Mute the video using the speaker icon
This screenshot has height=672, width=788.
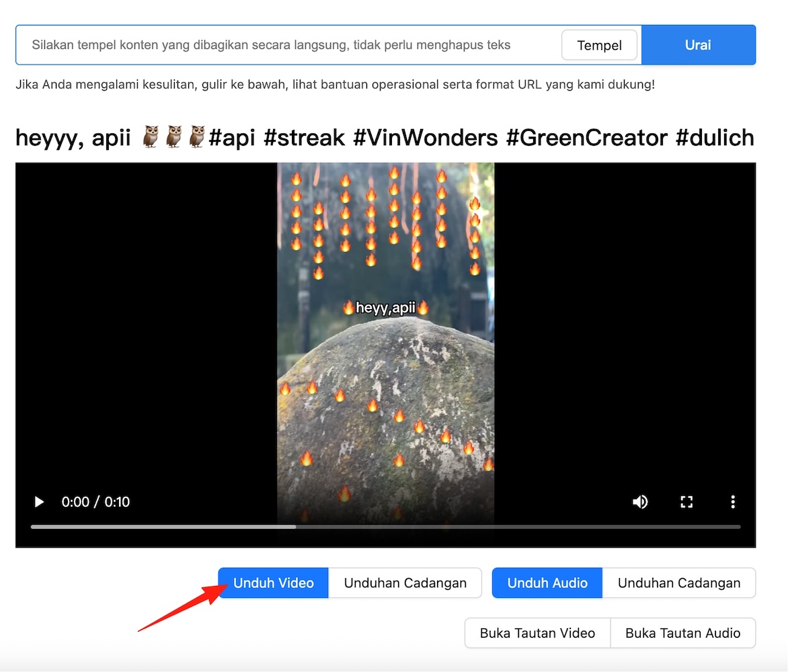pyautogui.click(x=640, y=502)
